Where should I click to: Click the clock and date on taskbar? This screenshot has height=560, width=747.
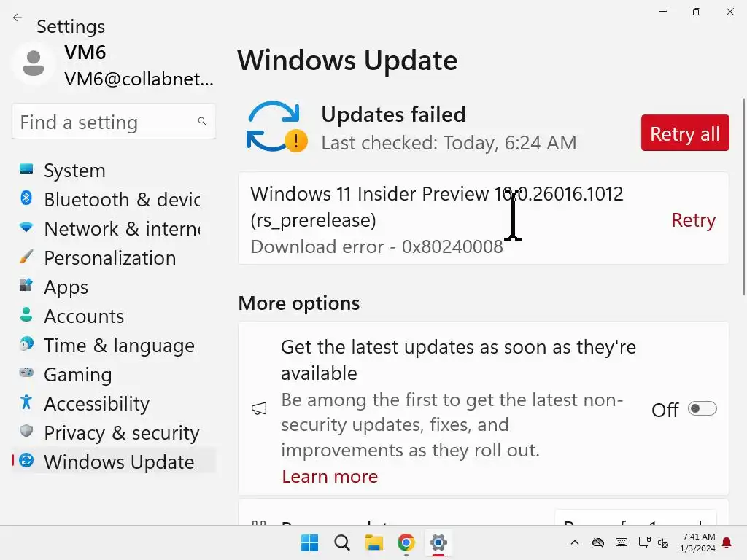click(x=697, y=542)
